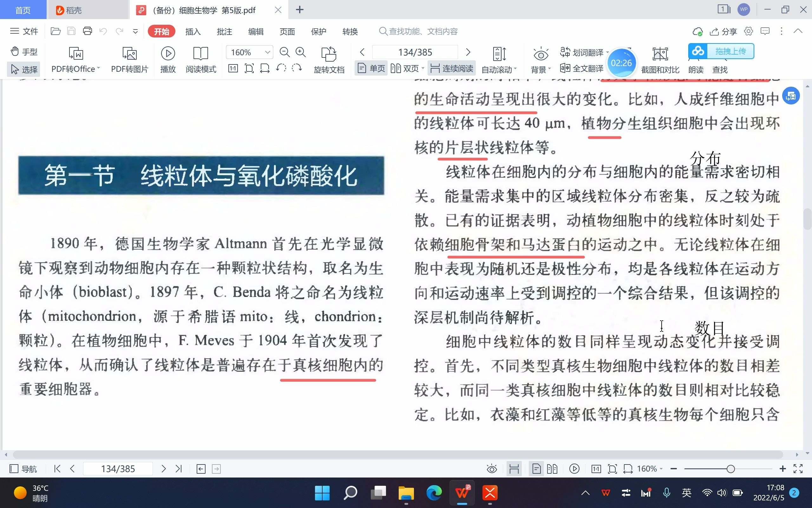Switch to double page (双页) view
Image resolution: width=812 pixels, height=508 pixels.
click(405, 69)
